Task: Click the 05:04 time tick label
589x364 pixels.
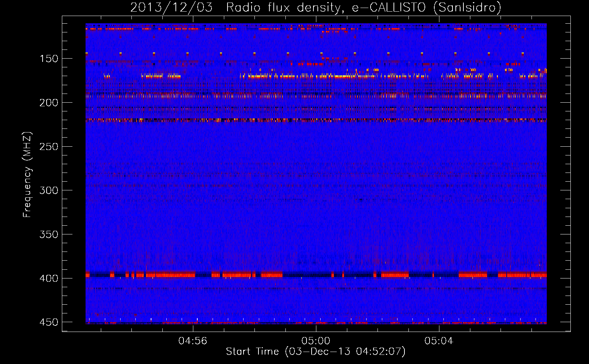Action: tap(439, 341)
